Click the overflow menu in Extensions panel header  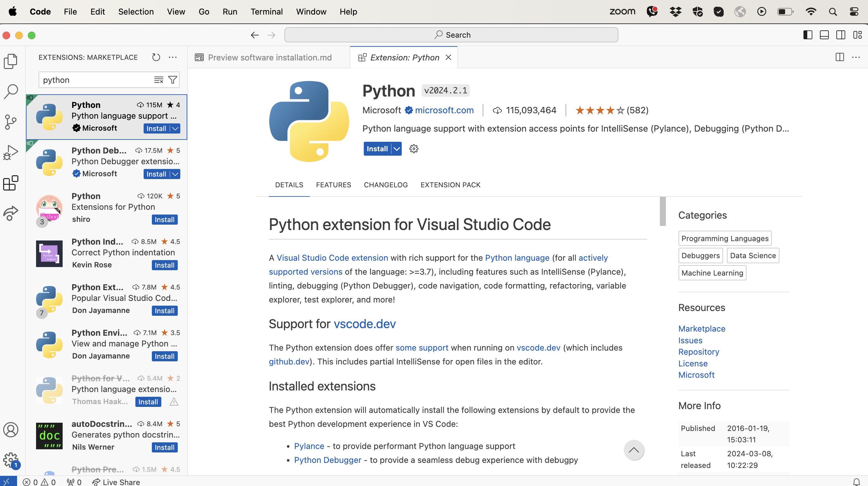[x=173, y=57]
